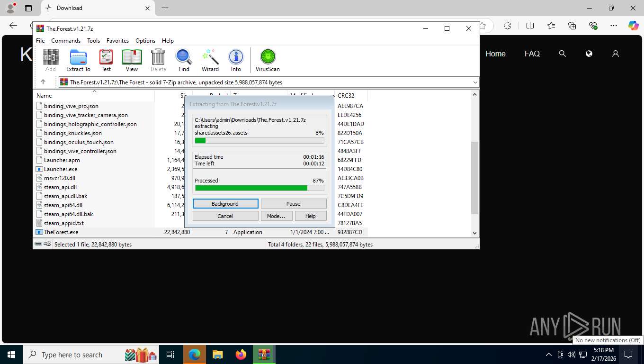The image size is (644, 364).
Task: Open Windows Start menu
Action: 11,355
